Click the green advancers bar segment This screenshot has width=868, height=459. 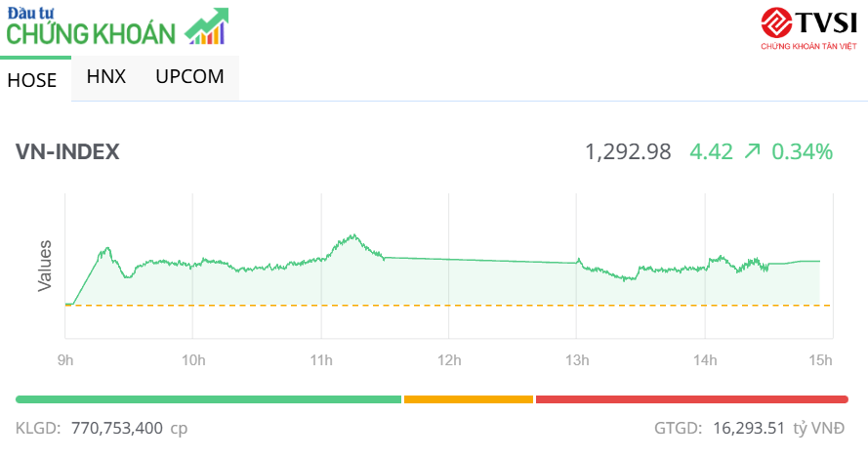click(208, 398)
